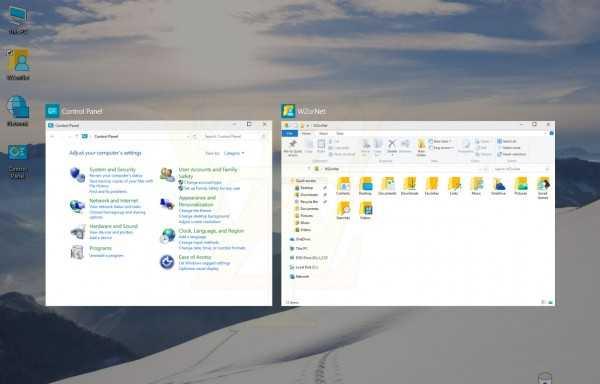
Task: Switch to the Home ribbon tab
Action: (x=306, y=133)
